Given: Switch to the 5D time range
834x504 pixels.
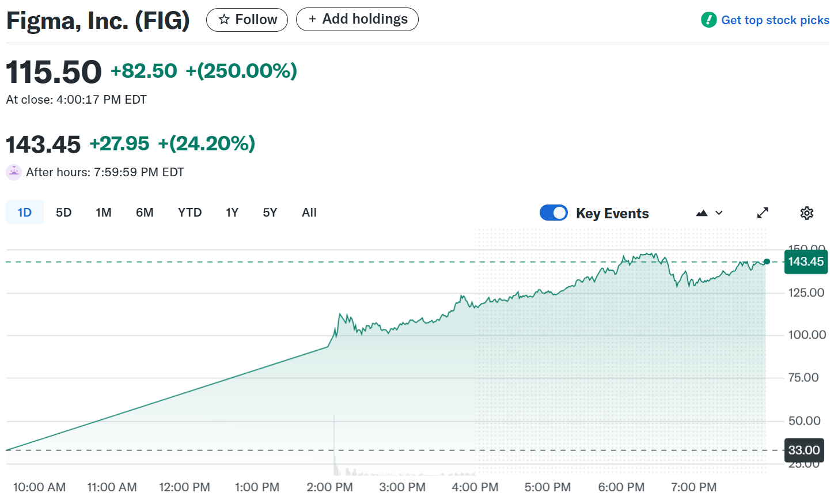Looking at the screenshot, I should pyautogui.click(x=64, y=213).
